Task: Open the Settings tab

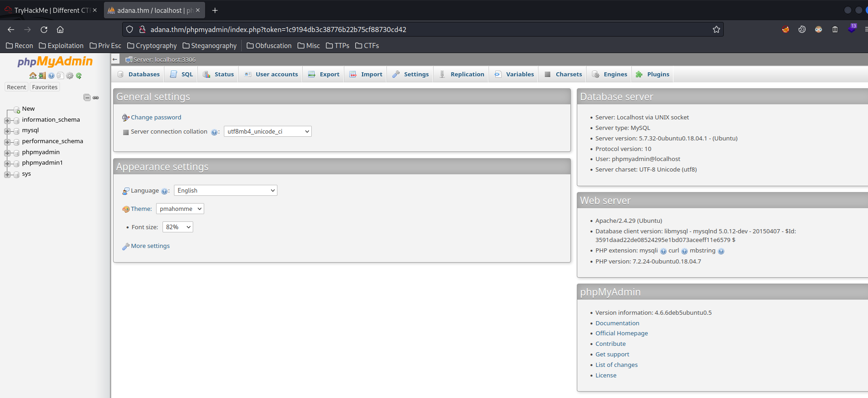Action: [x=411, y=74]
